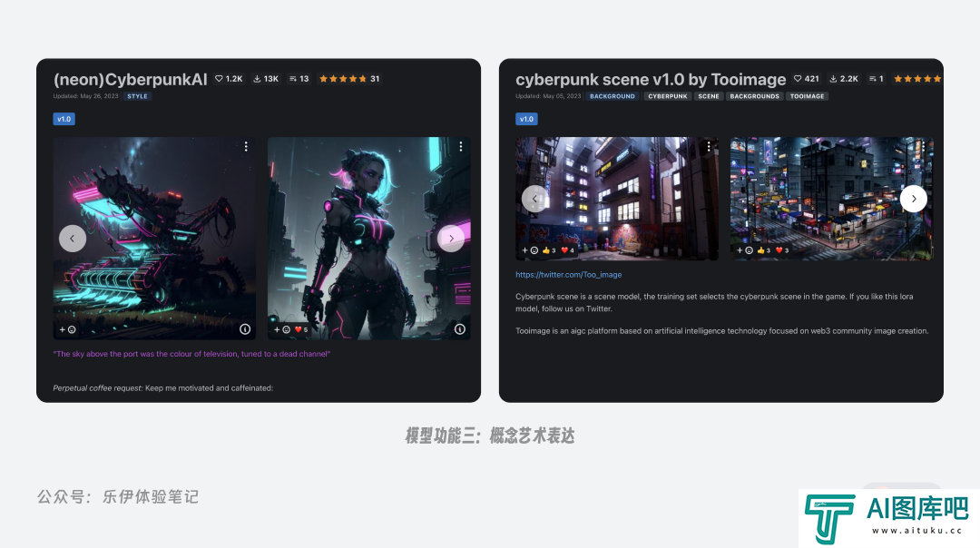Click the 13K download count on CyberpunkAI
The height and width of the screenshot is (548, 980).
[266, 79]
